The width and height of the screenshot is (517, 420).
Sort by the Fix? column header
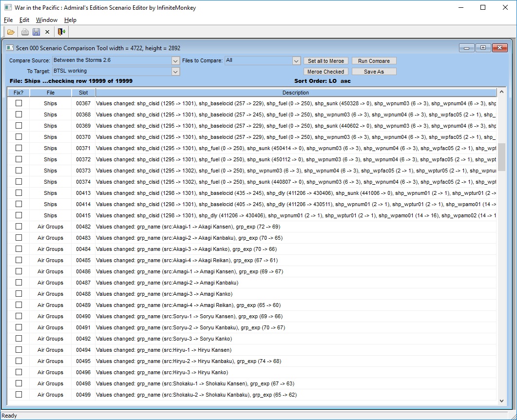(x=19, y=93)
